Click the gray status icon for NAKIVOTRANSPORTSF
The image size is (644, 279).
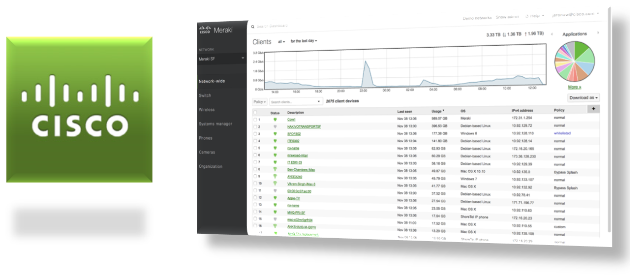(x=276, y=127)
